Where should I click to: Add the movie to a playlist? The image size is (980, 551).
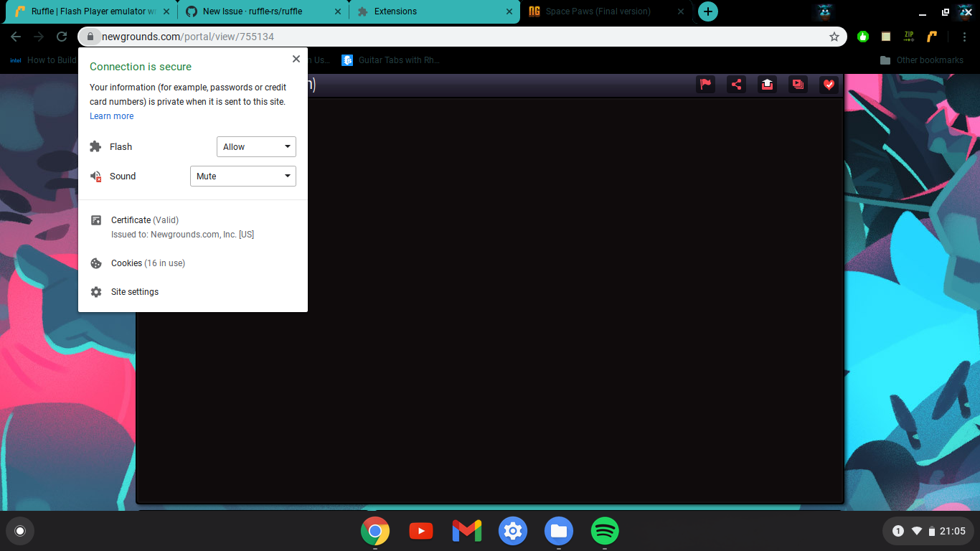tap(798, 84)
